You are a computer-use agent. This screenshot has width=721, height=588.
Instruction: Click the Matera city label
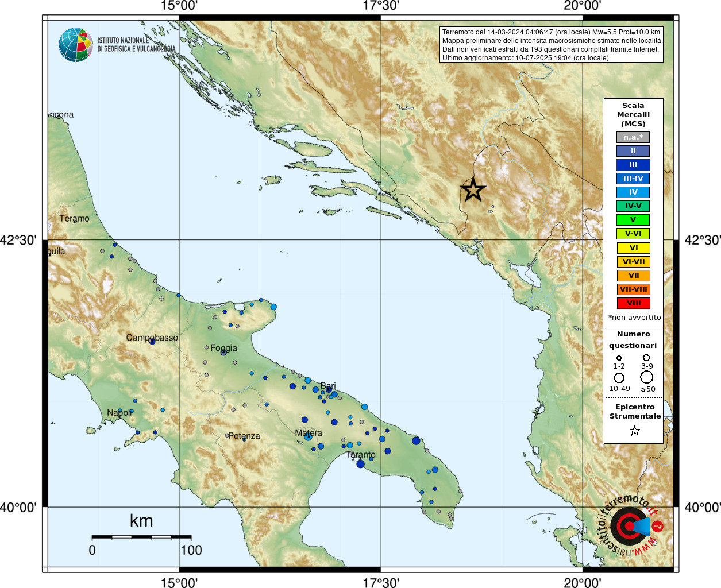point(309,433)
